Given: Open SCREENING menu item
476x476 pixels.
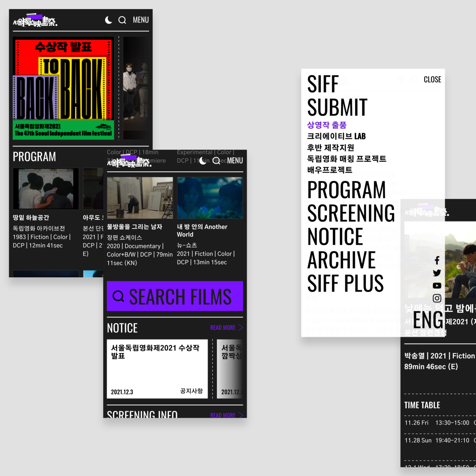Looking at the screenshot, I should click(351, 213).
